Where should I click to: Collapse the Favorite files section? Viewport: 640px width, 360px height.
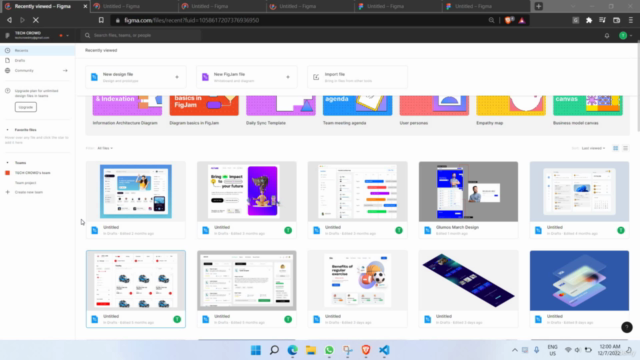pyautogui.click(x=7, y=130)
